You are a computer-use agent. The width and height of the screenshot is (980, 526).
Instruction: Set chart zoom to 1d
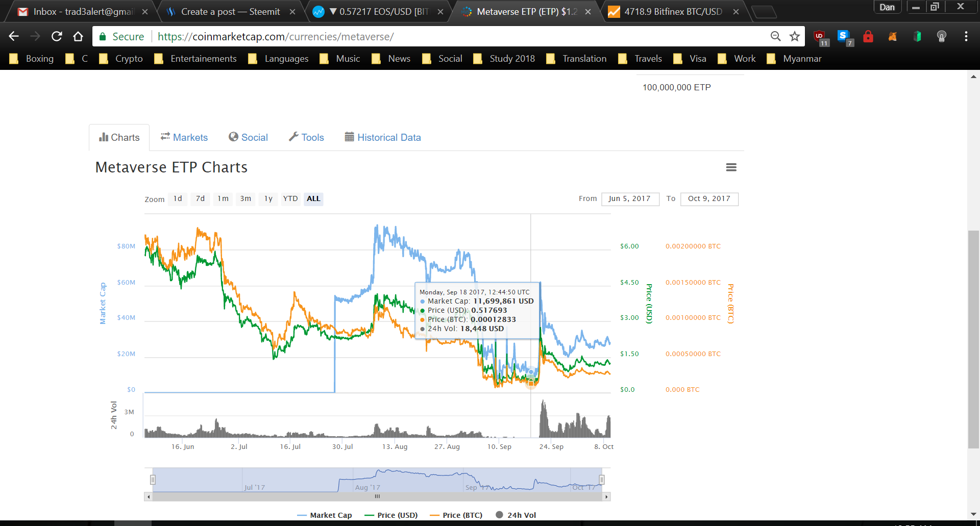point(178,198)
